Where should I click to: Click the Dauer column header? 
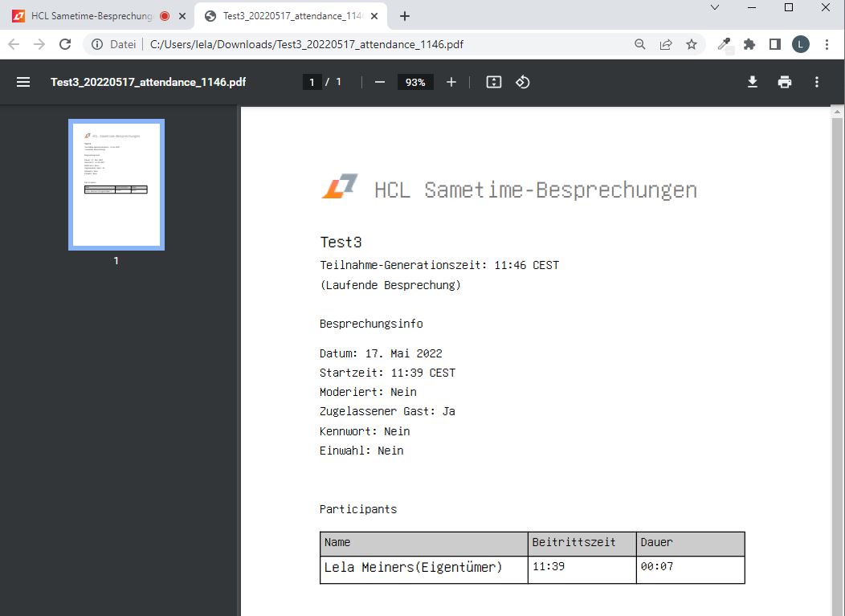(x=690, y=544)
